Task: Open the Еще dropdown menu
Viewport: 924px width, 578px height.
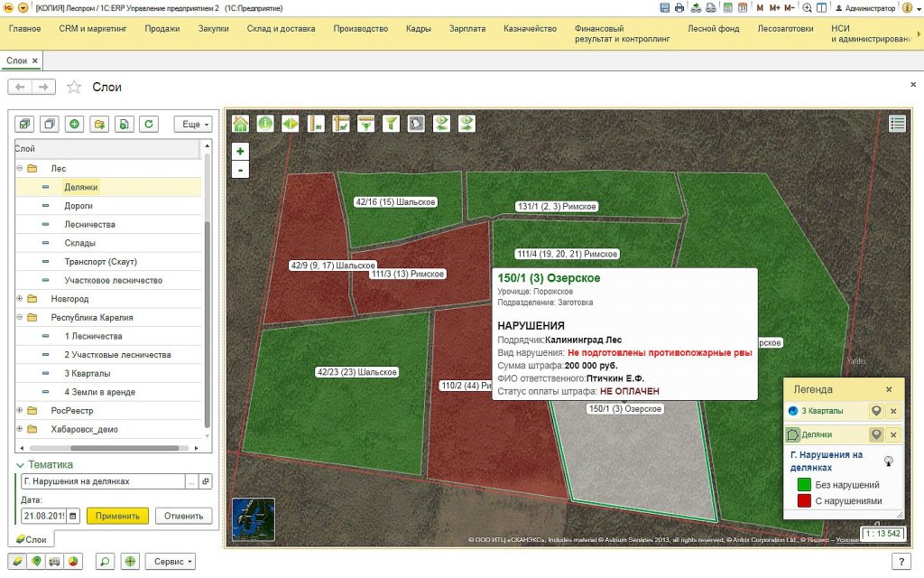Action: (193, 124)
